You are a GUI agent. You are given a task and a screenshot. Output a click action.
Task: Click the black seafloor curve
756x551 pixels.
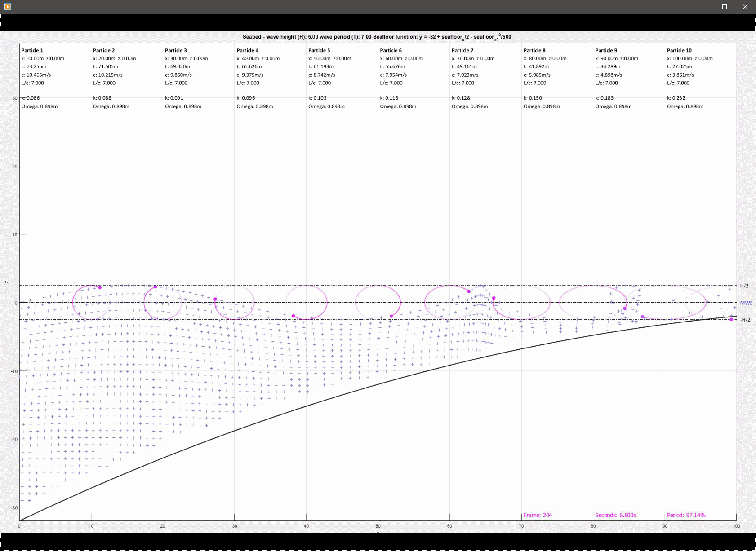(x=306, y=406)
